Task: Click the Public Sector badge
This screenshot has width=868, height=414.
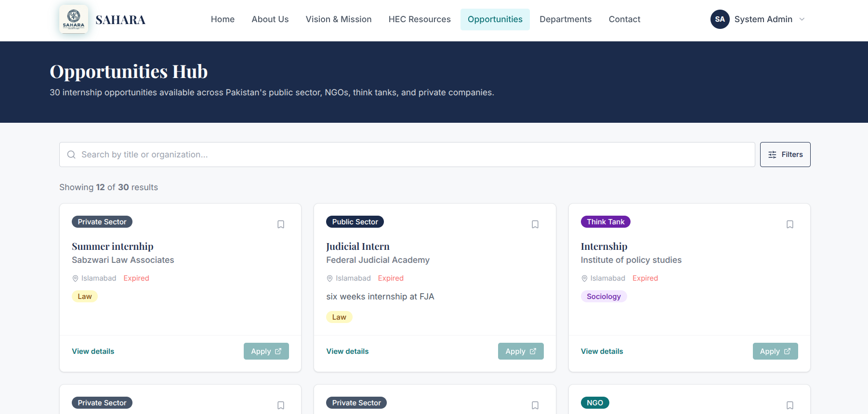Action: click(355, 222)
